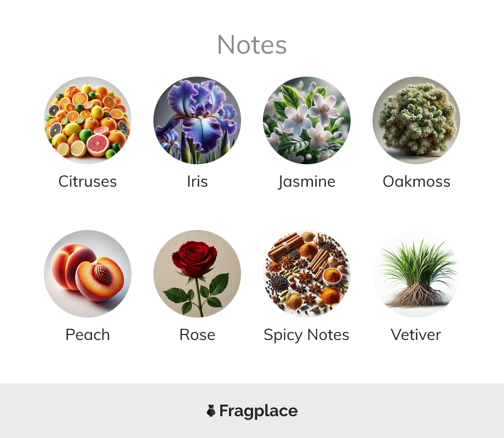Select the red Rose picture
The width and height of the screenshot is (504, 438).
coord(197,273)
